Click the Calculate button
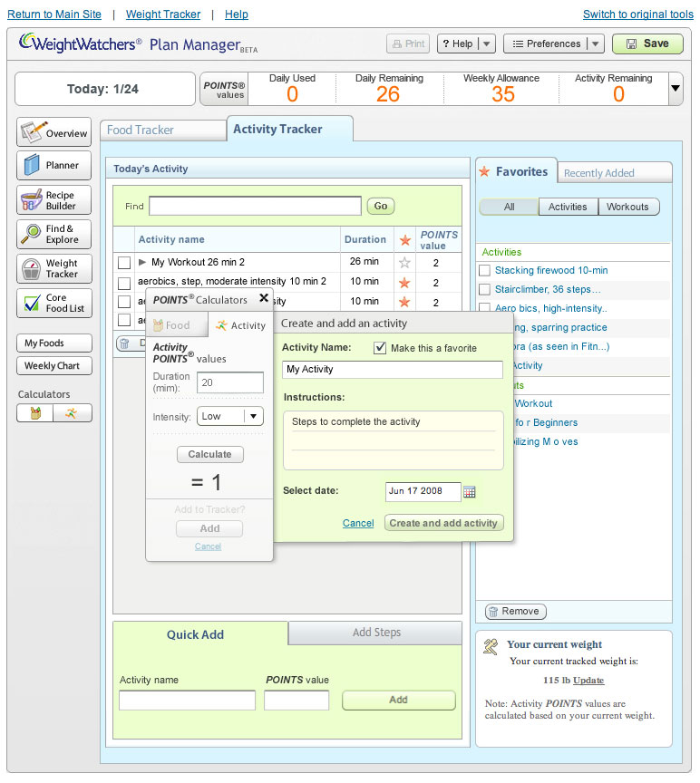Screen dimensions: 700x783 (209, 454)
